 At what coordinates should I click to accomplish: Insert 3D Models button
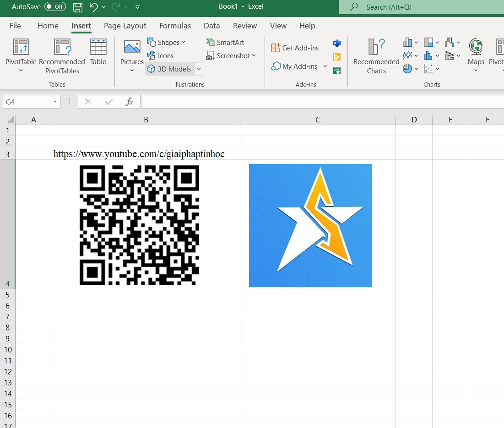[x=170, y=69]
